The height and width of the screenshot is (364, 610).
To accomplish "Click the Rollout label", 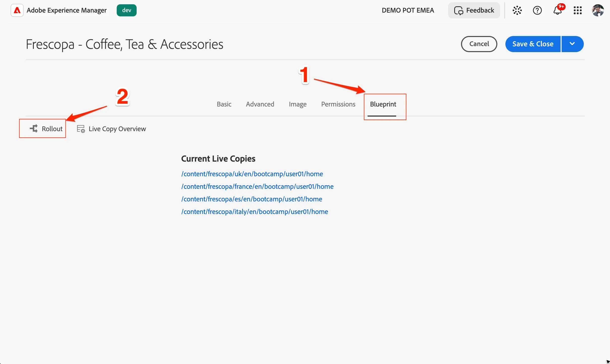I will (52, 129).
